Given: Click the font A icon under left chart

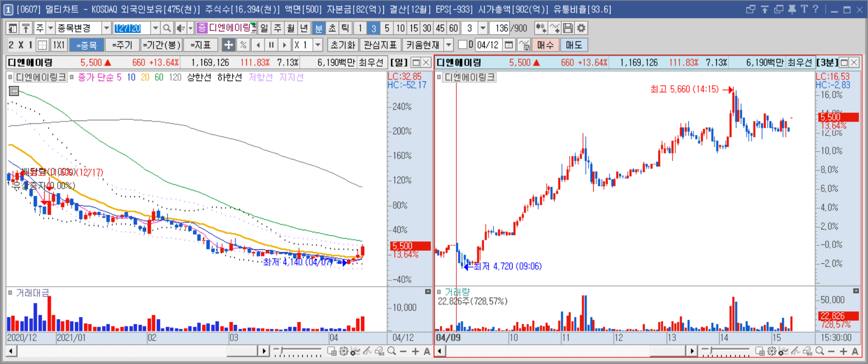Looking at the screenshot, I should click(427, 351).
